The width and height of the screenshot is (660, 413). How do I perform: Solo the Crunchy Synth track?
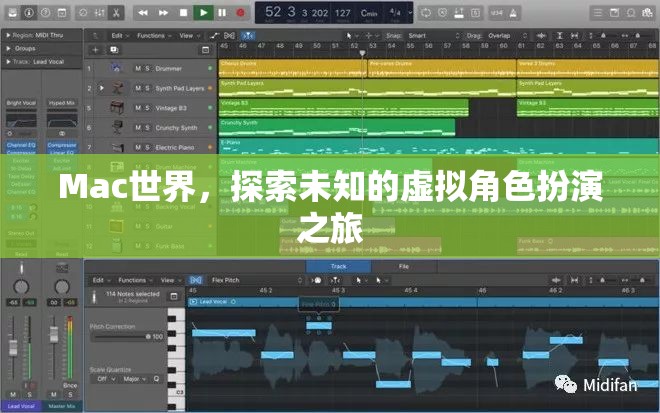pyautogui.click(x=147, y=128)
